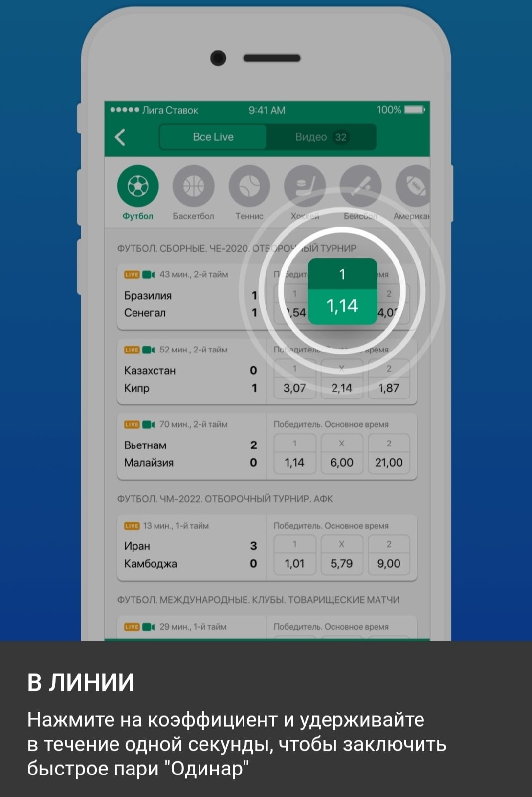Open video stream icon for Бразилия match
Screen dimensions: 532x797
(149, 274)
